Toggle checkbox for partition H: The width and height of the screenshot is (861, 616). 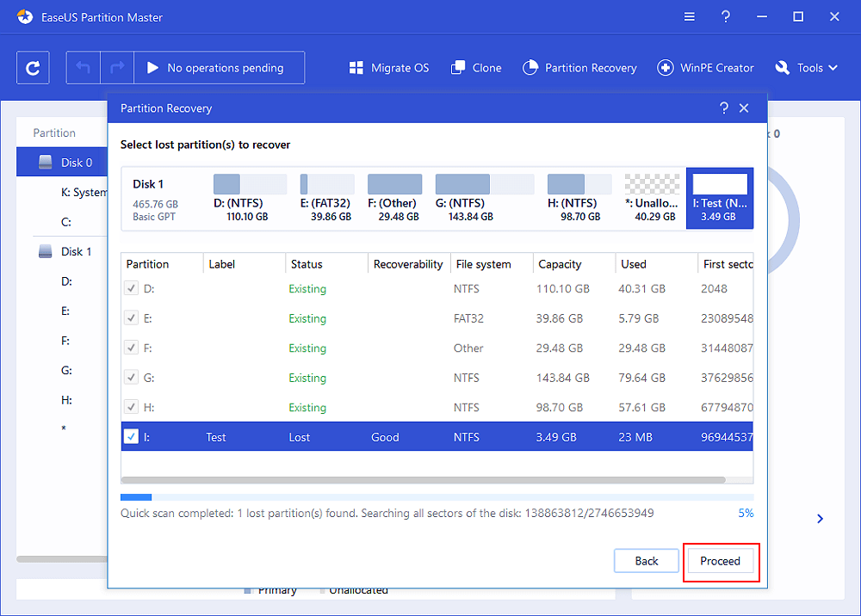pos(131,406)
